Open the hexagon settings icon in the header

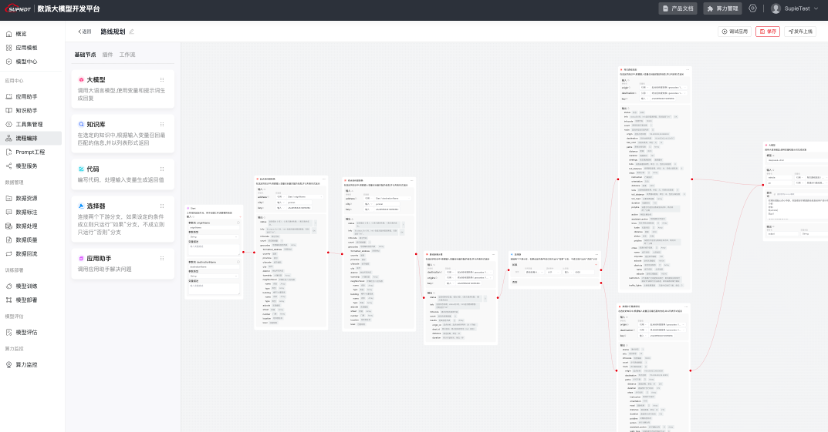click(x=753, y=8)
